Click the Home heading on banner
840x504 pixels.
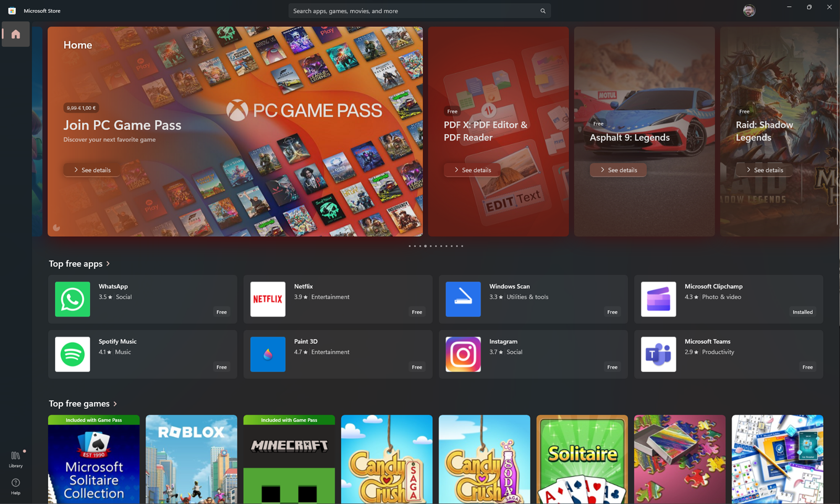point(78,45)
